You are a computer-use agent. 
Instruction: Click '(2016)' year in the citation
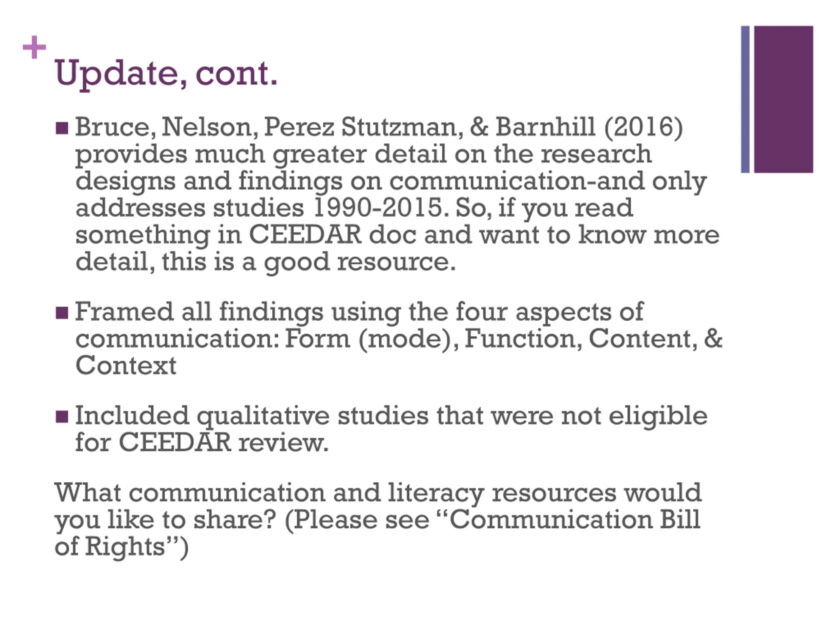[x=643, y=127]
